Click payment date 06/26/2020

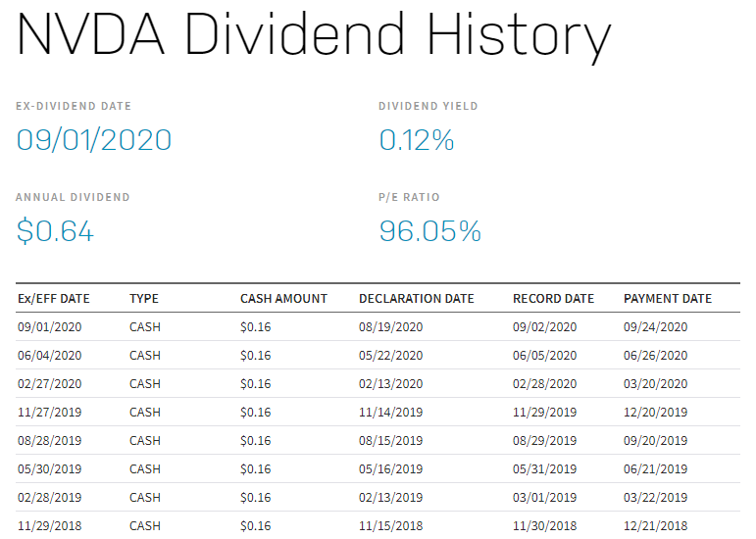(656, 356)
